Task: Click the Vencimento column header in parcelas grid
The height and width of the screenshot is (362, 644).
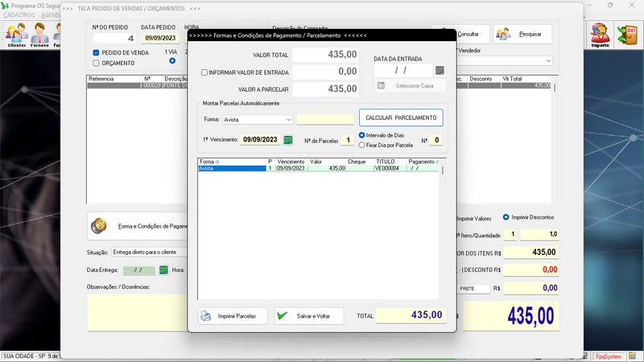Action: [291, 162]
